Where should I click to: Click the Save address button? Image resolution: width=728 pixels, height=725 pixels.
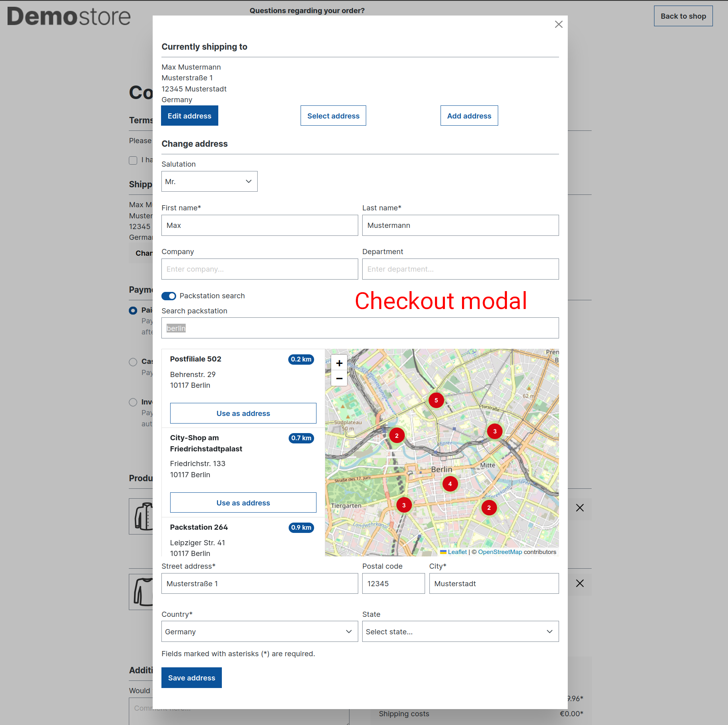pos(192,678)
